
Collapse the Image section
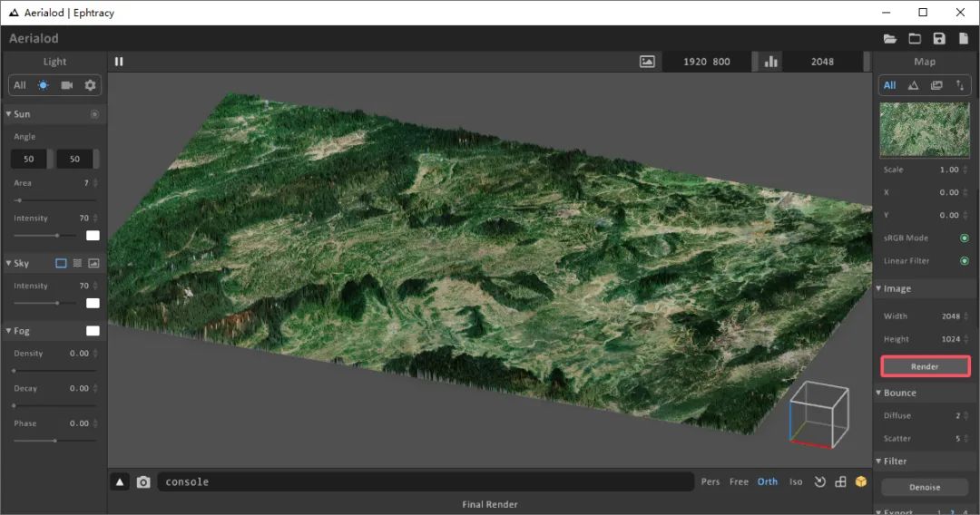(878, 288)
